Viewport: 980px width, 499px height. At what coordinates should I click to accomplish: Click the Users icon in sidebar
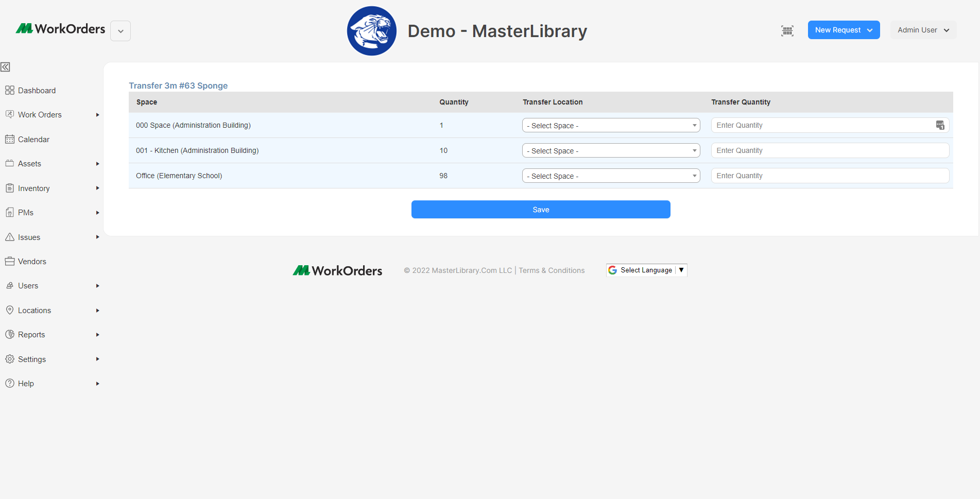pyautogui.click(x=9, y=285)
